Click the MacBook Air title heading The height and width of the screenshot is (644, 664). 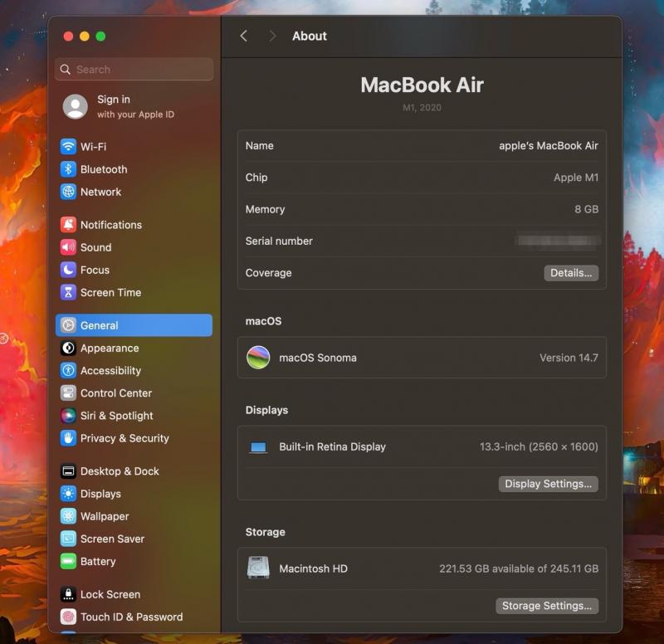click(x=422, y=85)
